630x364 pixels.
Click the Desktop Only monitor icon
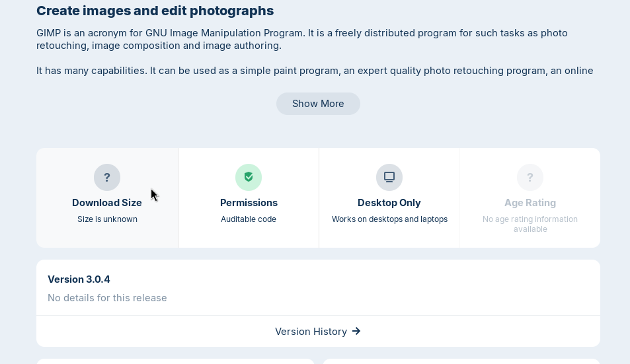tap(389, 177)
